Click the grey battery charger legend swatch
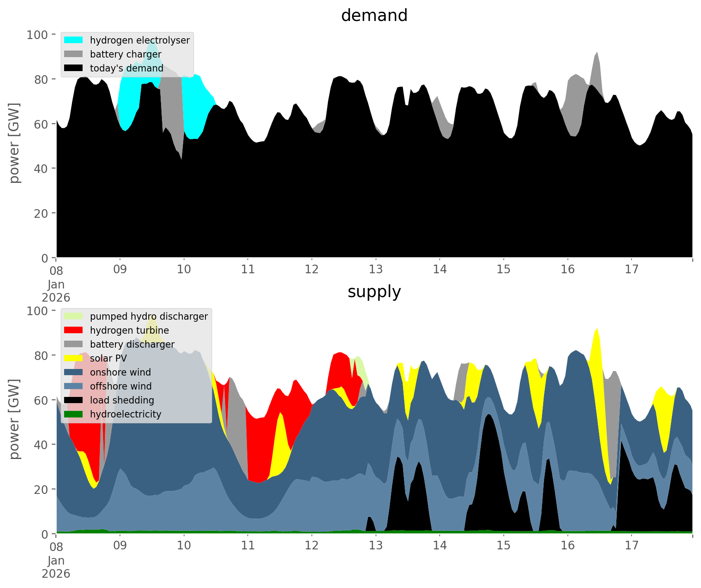The image size is (701, 588). tap(74, 54)
